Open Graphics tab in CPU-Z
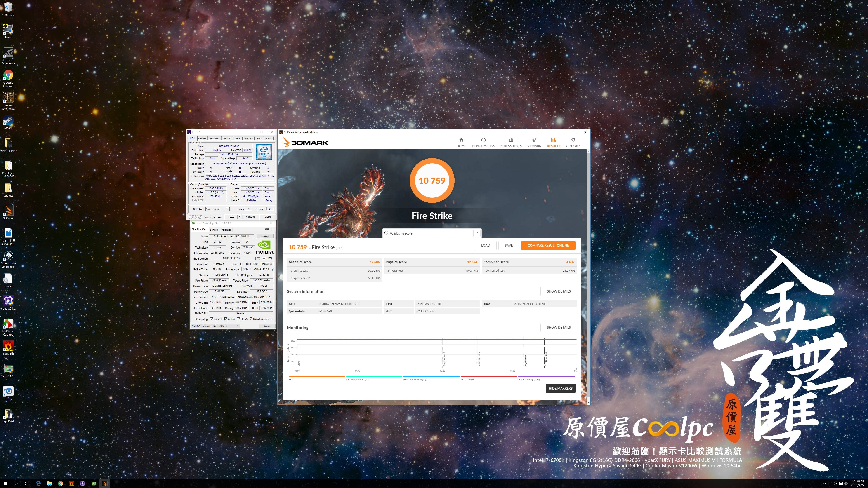The height and width of the screenshot is (488, 868). click(248, 138)
